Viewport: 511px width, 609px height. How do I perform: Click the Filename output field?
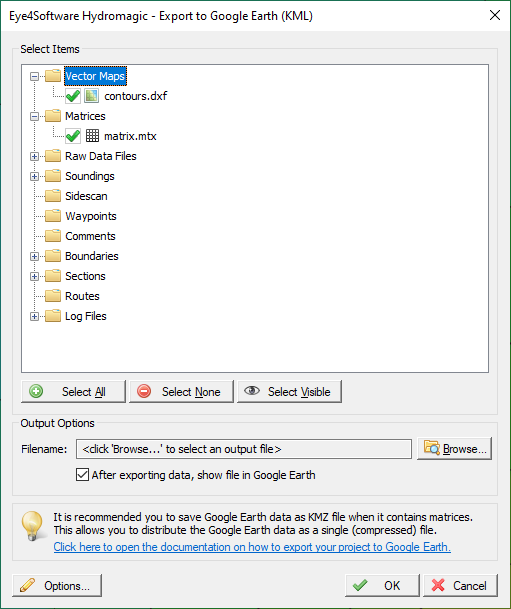(244, 449)
